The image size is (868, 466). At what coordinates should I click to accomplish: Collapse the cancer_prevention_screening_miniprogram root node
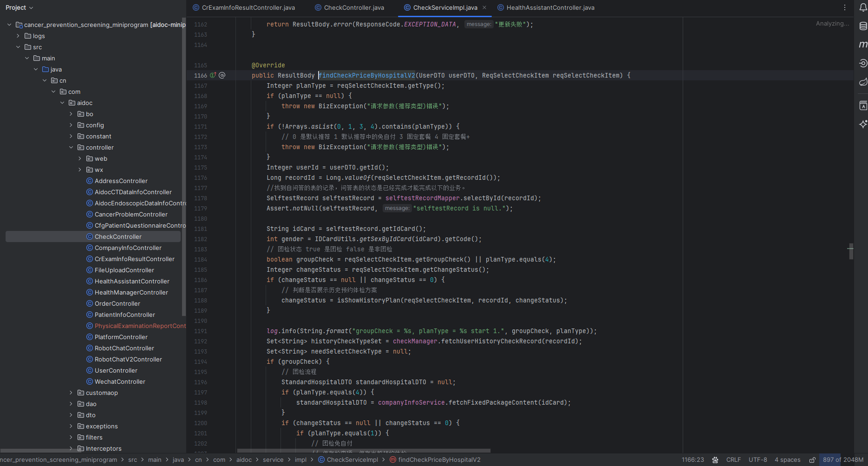[x=9, y=25]
